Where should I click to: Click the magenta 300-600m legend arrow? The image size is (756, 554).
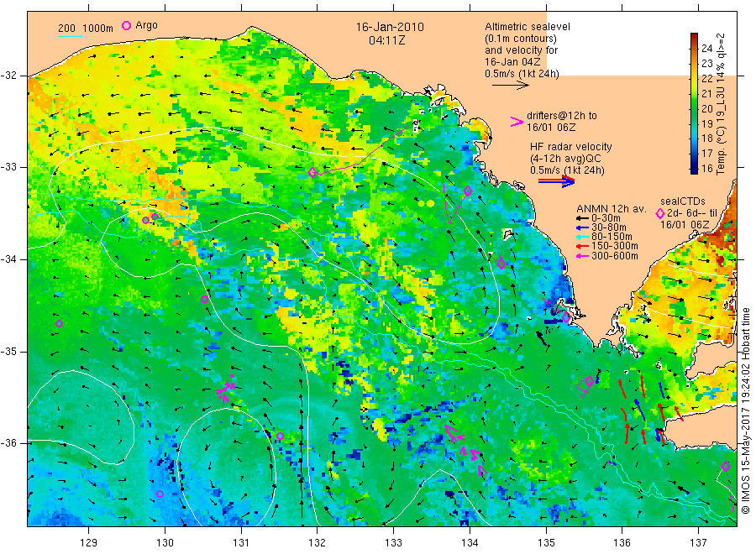point(582,256)
